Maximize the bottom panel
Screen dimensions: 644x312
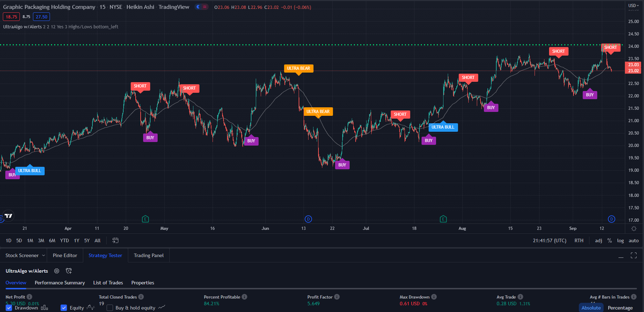[x=634, y=256]
